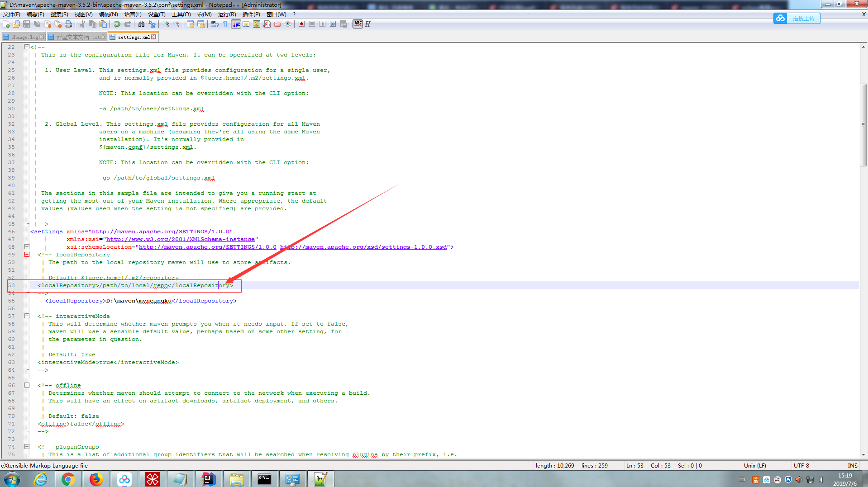Click the Save All toolbar icon
The height and width of the screenshot is (487, 868).
(37, 24)
